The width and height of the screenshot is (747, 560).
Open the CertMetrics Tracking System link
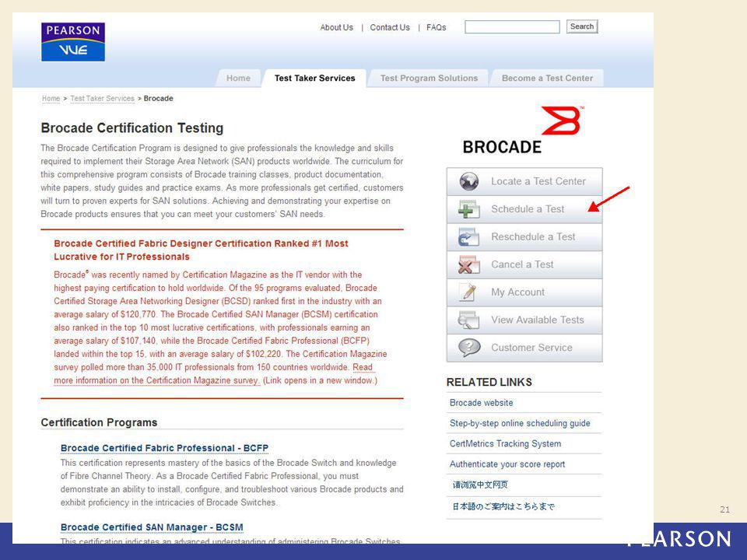(x=505, y=444)
